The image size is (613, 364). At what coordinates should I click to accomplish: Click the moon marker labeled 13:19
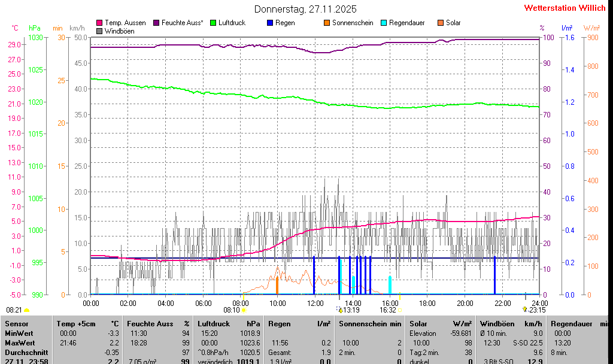340,310
